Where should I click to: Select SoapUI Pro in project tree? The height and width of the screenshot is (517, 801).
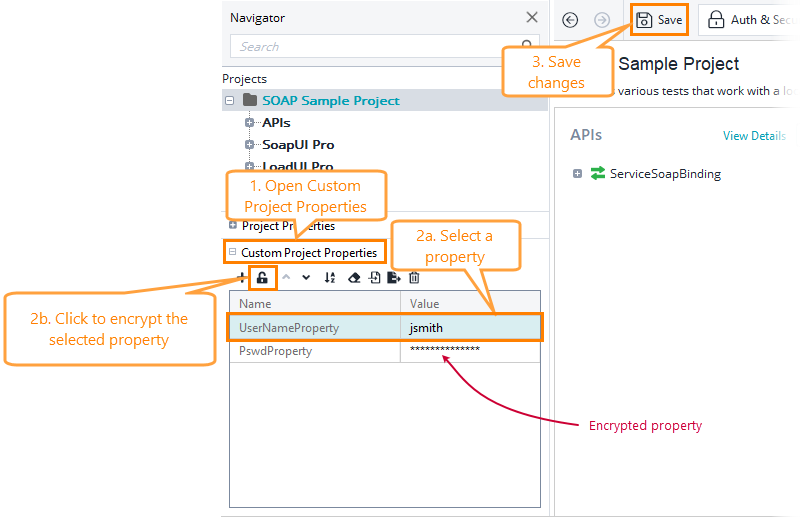click(x=298, y=145)
